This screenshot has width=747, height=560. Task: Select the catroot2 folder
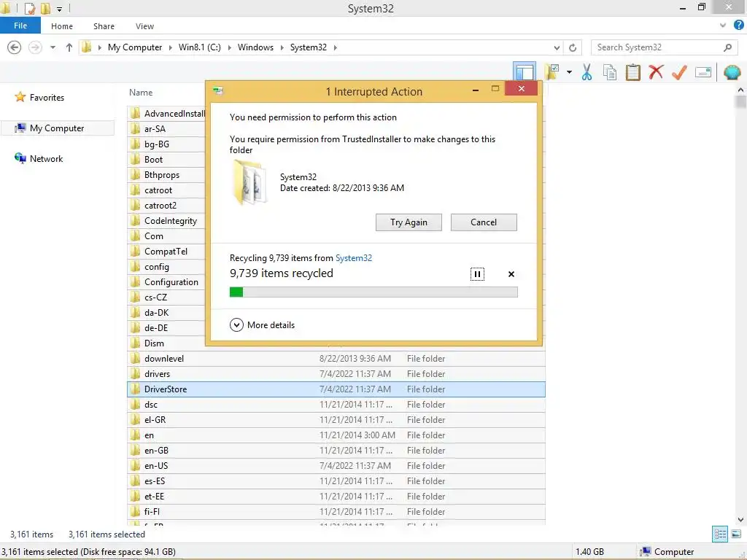[x=160, y=205]
